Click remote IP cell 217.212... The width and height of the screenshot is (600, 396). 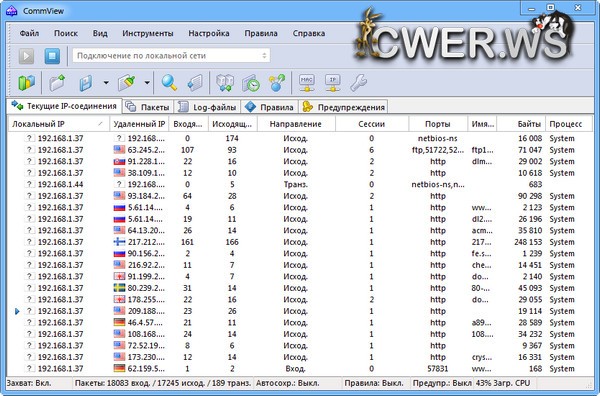point(146,242)
